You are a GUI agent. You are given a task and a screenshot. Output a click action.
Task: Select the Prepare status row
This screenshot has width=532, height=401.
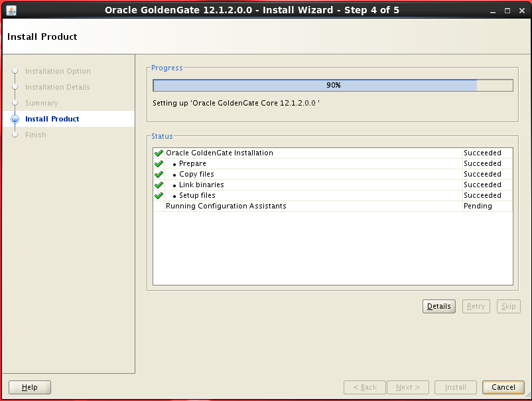click(x=333, y=164)
